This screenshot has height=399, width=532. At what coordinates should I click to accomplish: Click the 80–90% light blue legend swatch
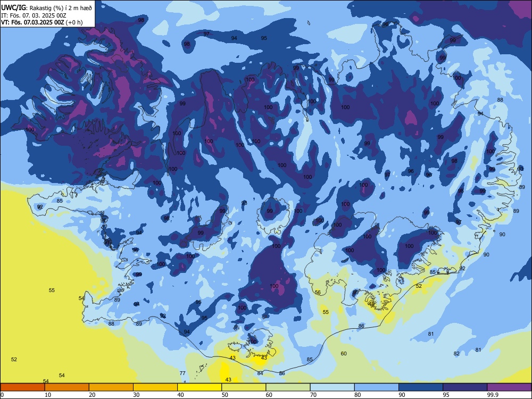[x=376, y=387]
